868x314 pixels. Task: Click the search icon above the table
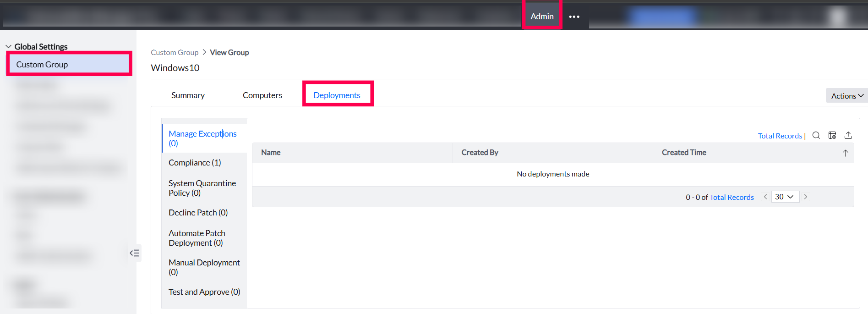pos(816,135)
